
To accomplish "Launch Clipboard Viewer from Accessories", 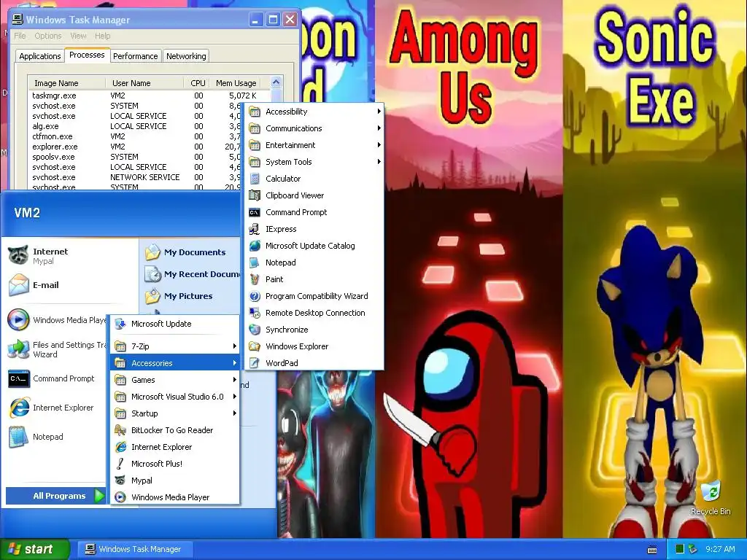I will click(x=314, y=195).
